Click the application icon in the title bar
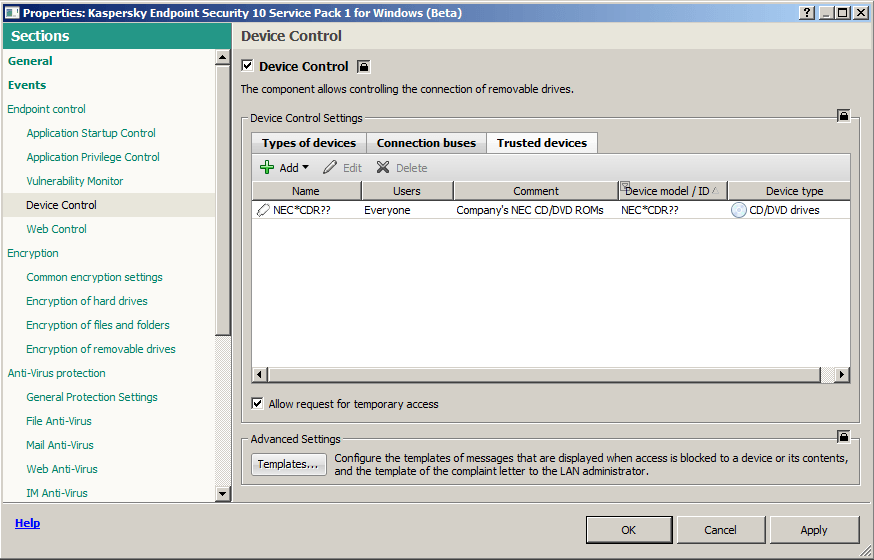The width and height of the screenshot is (874, 560). click(x=11, y=13)
